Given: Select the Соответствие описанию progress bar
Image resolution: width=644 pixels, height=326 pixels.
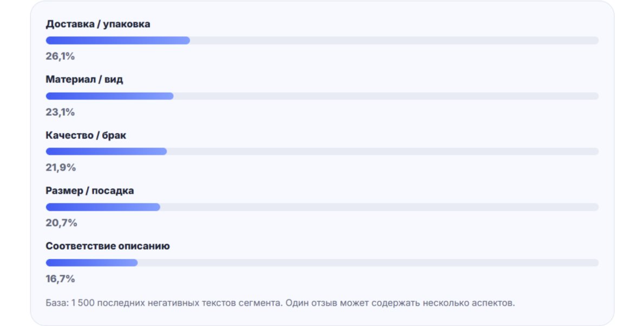Looking at the screenshot, I should click(x=322, y=262).
